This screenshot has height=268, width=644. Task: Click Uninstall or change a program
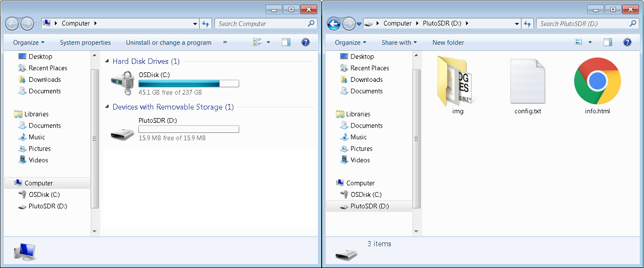169,43
